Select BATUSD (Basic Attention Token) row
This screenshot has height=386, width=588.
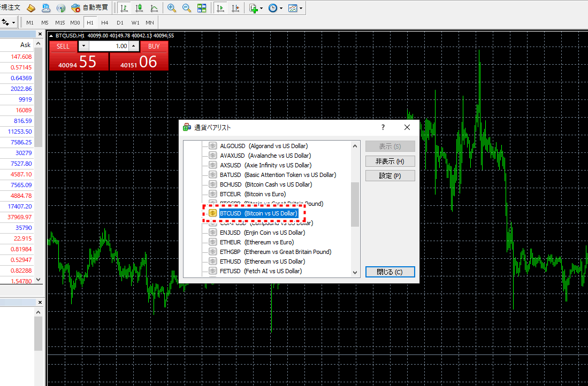pos(278,175)
